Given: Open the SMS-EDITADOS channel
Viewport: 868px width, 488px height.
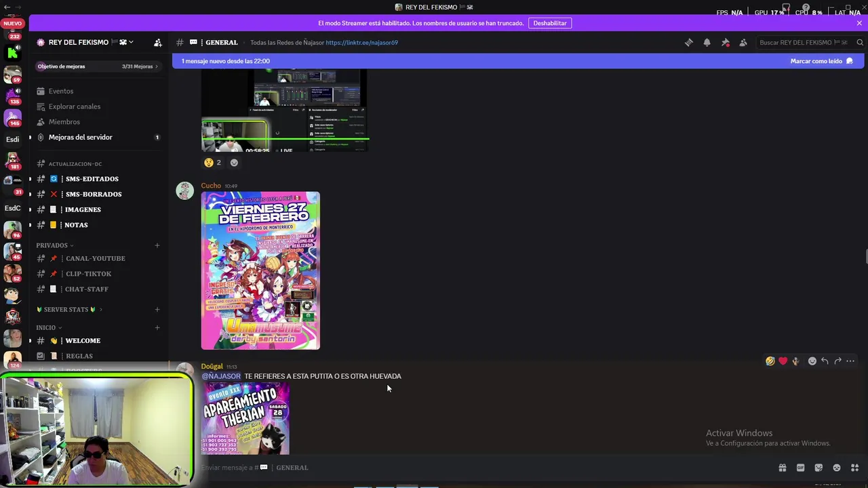Looking at the screenshot, I should (x=98, y=179).
